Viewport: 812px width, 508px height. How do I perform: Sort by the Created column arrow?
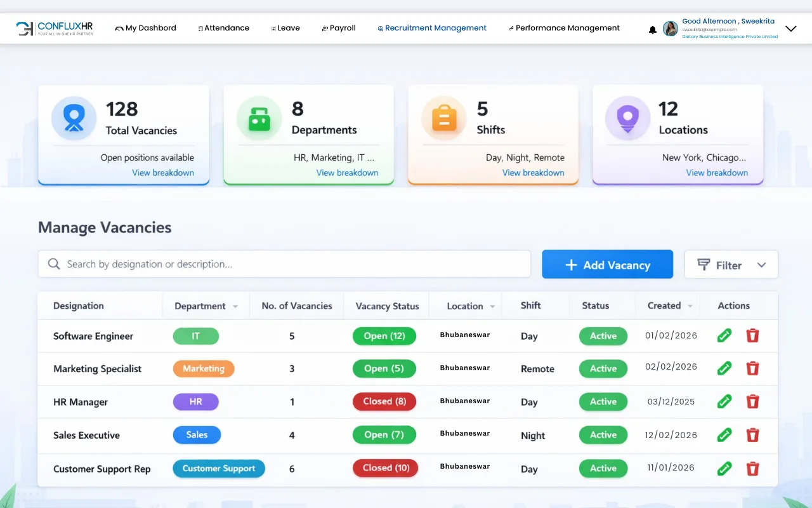(690, 307)
